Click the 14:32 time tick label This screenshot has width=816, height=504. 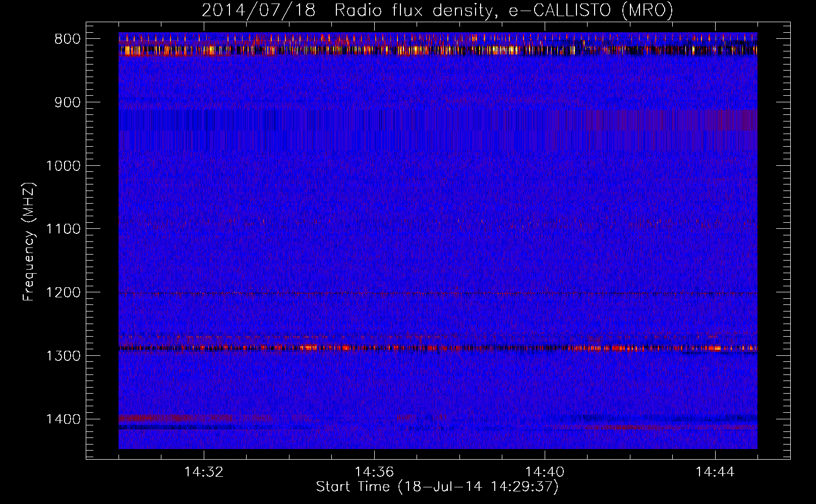[x=204, y=472]
